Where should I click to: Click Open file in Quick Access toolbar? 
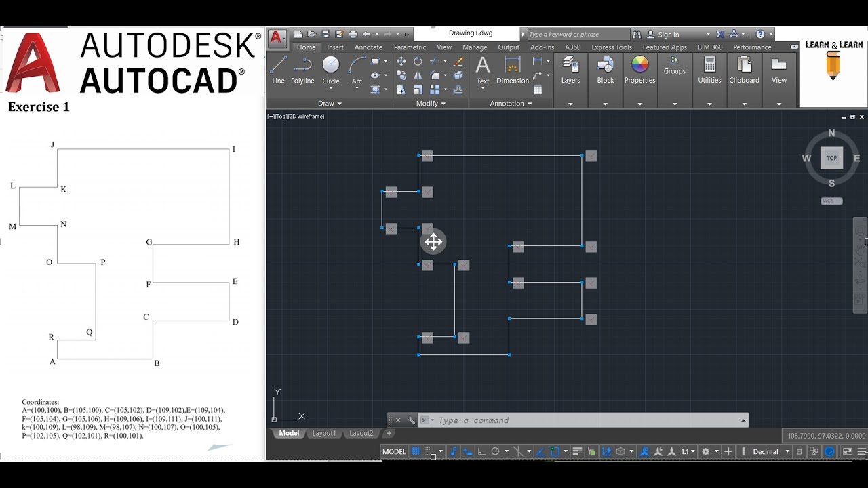[312, 34]
